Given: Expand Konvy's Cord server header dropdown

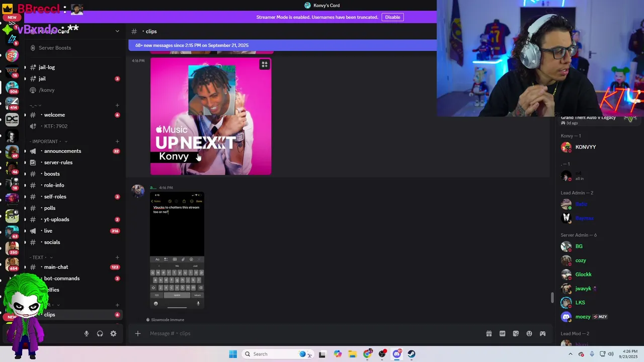Looking at the screenshot, I should tap(117, 31).
